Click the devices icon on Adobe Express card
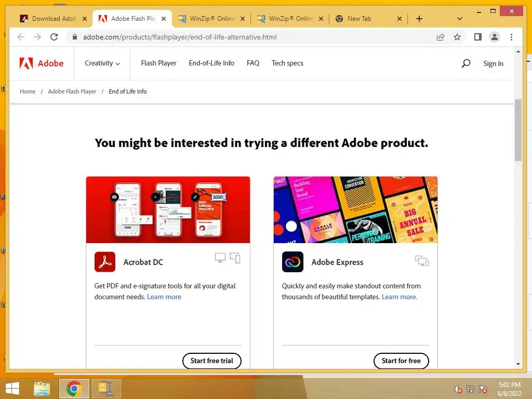 [x=422, y=261]
